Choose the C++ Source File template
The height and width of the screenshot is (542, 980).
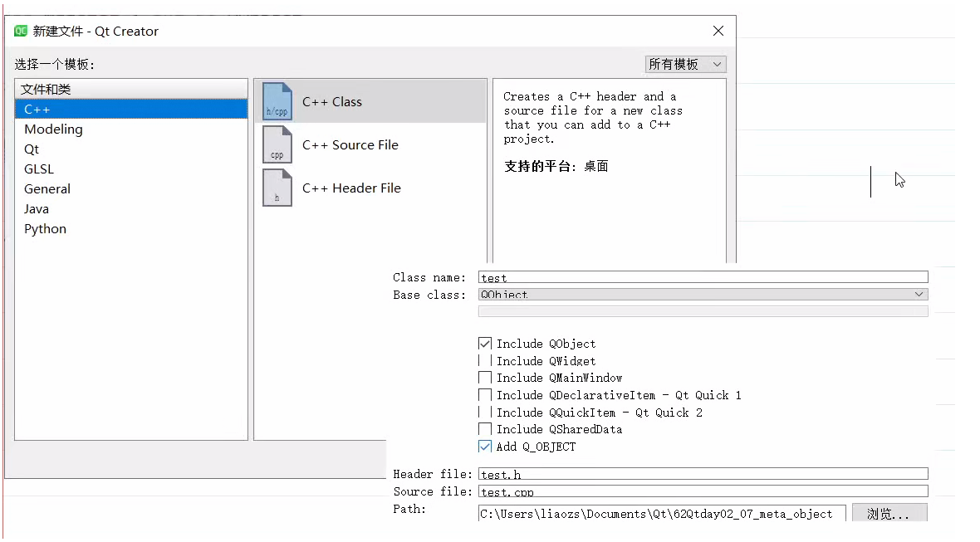click(x=371, y=145)
